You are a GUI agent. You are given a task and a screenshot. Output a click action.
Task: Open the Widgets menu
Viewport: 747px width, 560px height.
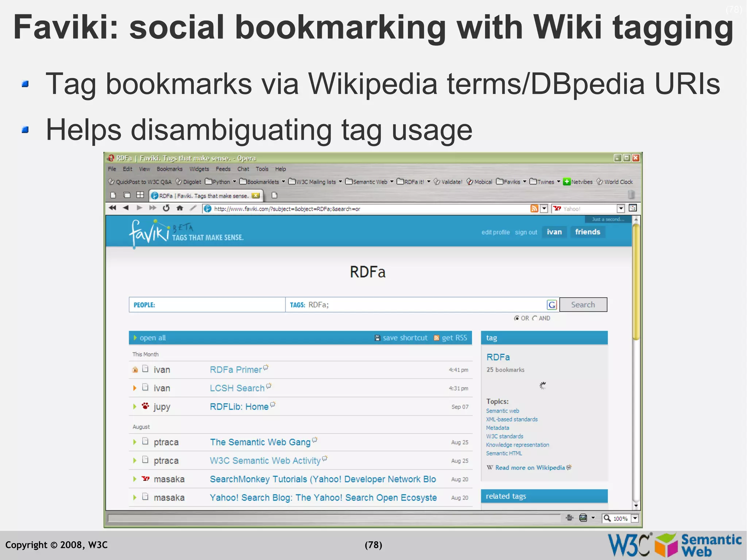coord(199,169)
